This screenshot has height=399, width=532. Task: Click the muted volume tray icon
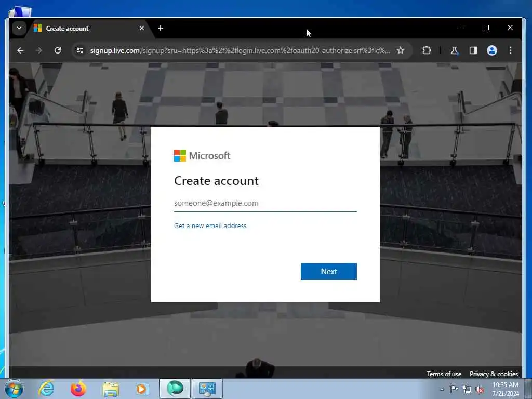pyautogui.click(x=480, y=390)
